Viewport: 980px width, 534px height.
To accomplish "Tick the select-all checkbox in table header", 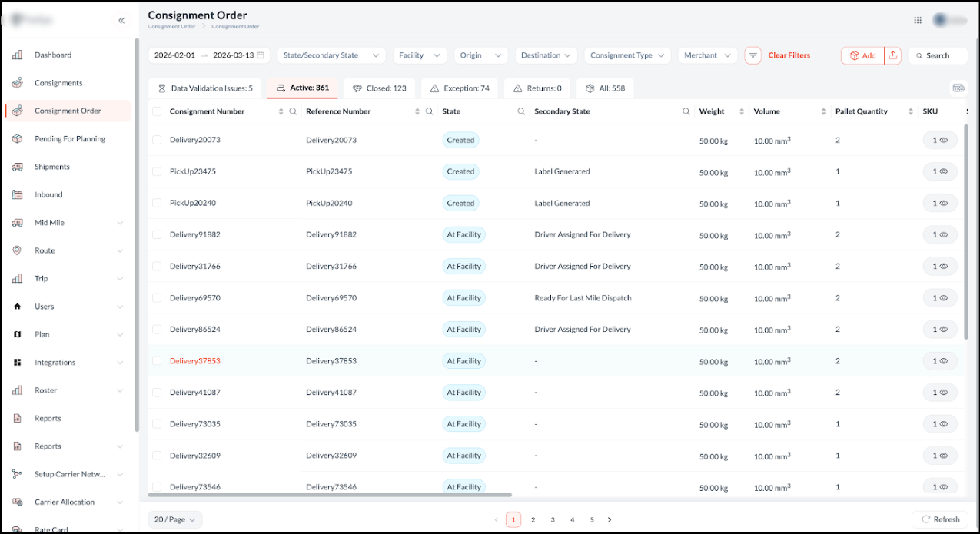I will tap(157, 112).
